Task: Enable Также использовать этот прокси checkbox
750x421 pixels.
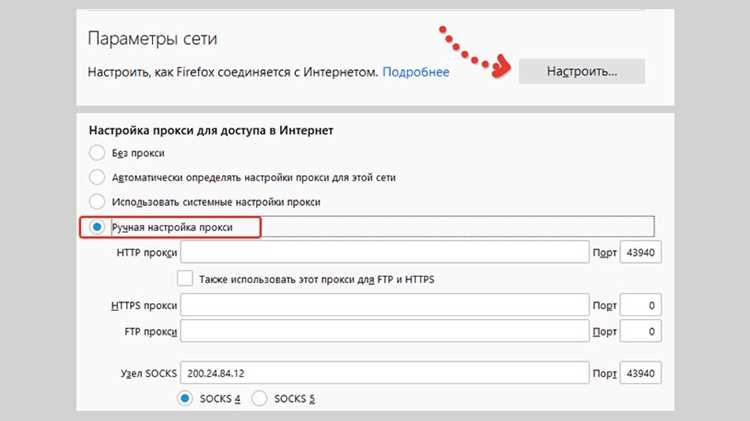Action: point(185,278)
